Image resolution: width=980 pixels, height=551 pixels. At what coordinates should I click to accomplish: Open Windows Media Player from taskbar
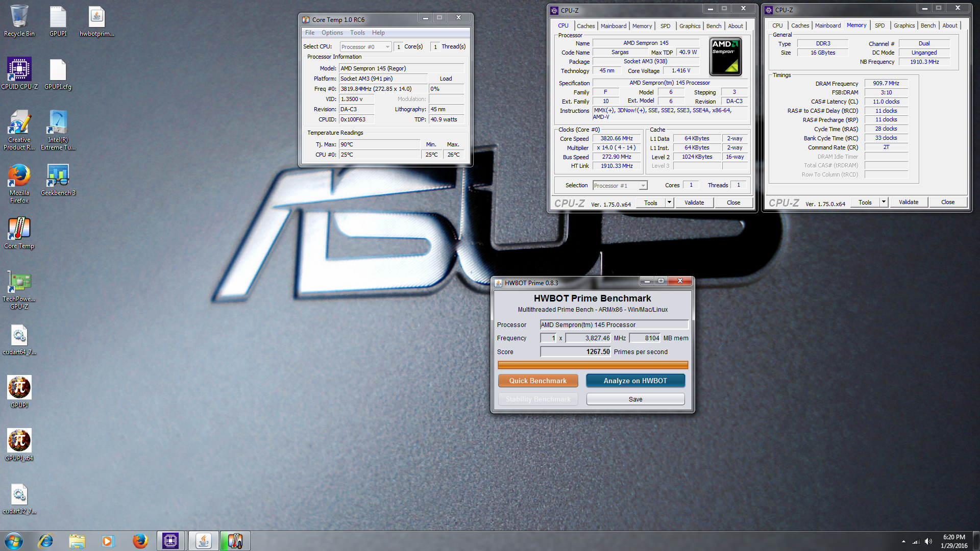coord(108,541)
